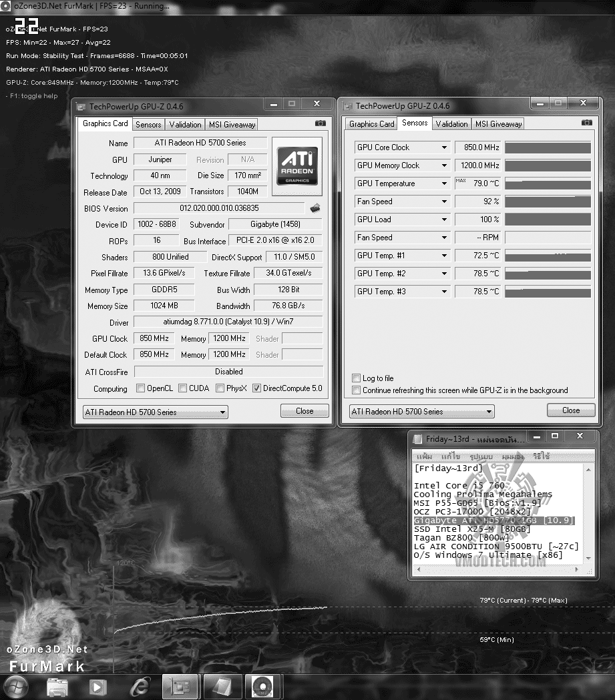Enable the Log to file checkbox
Image resolution: width=615 pixels, height=700 pixels.
[357, 378]
